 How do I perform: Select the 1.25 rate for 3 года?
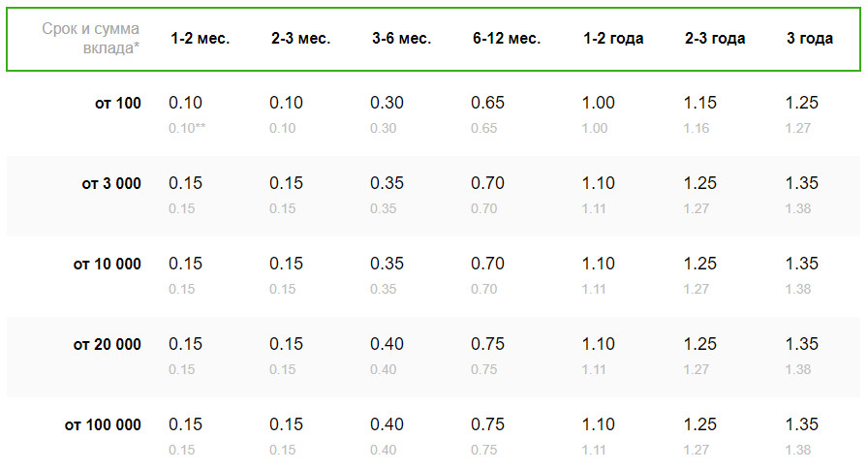point(801,103)
